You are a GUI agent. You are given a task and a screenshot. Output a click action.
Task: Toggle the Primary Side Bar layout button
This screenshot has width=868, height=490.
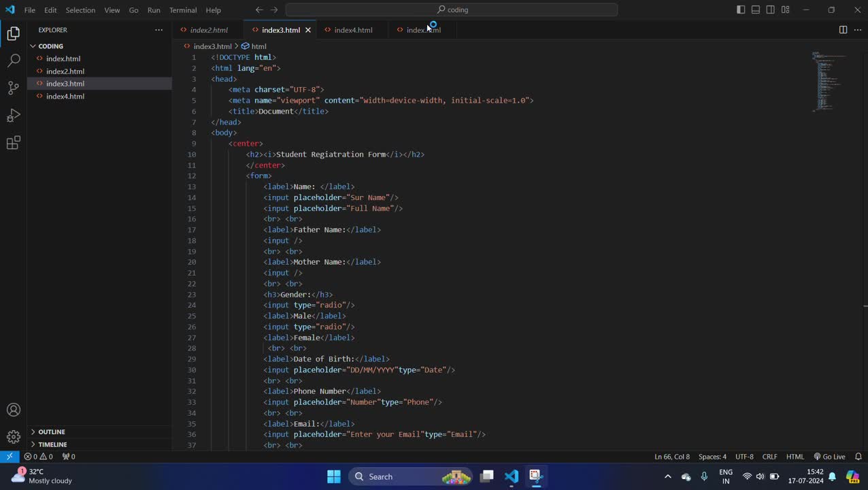tap(741, 10)
